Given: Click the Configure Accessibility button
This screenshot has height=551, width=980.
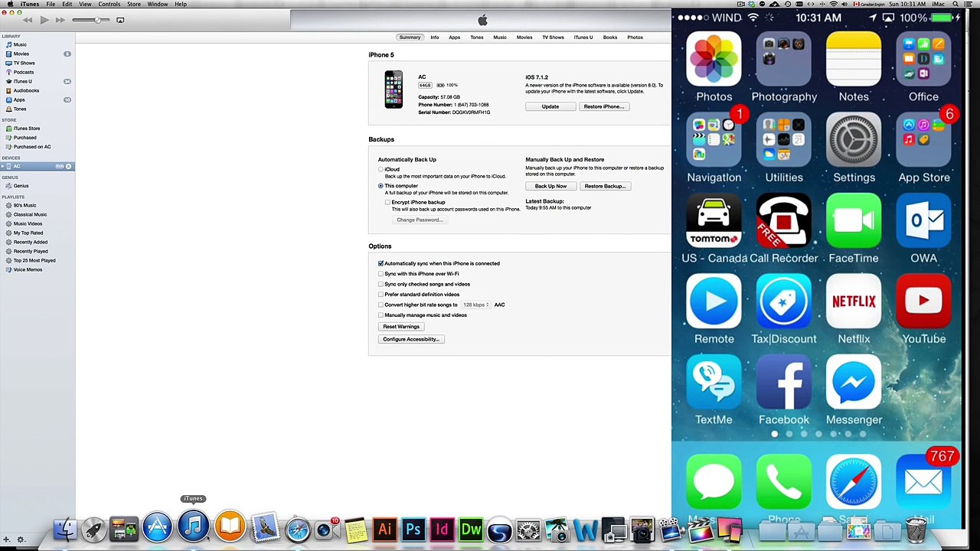Looking at the screenshot, I should pos(411,339).
